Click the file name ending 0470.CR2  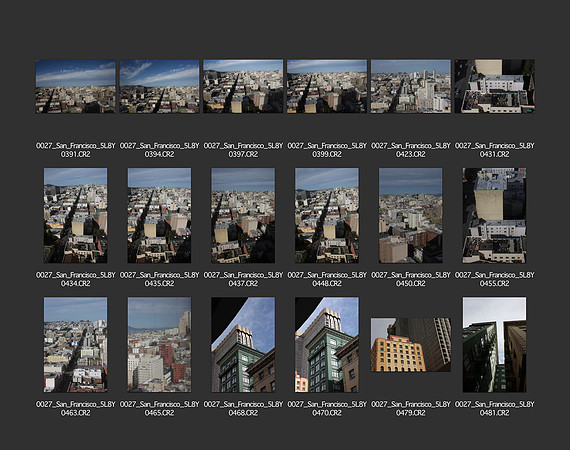click(x=327, y=409)
